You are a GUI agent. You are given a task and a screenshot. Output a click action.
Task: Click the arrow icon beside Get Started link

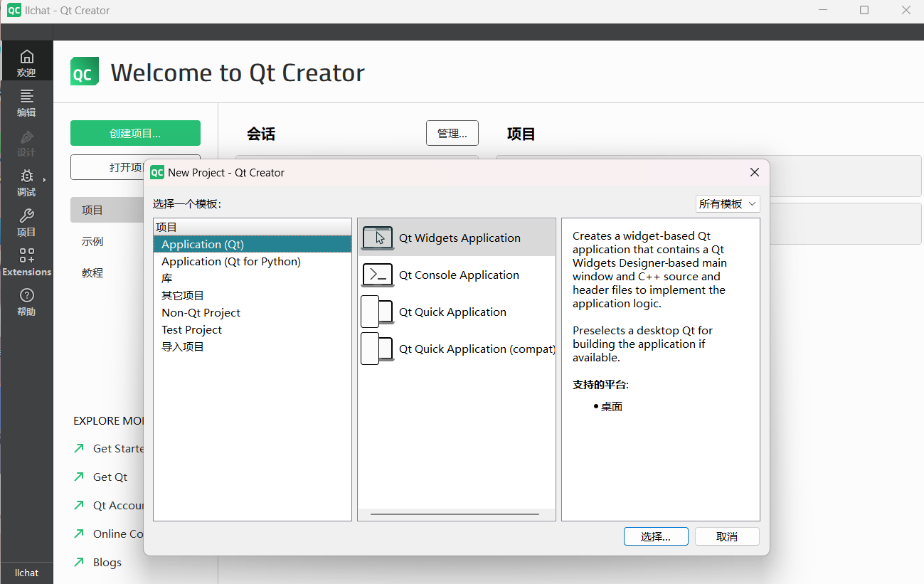79,448
